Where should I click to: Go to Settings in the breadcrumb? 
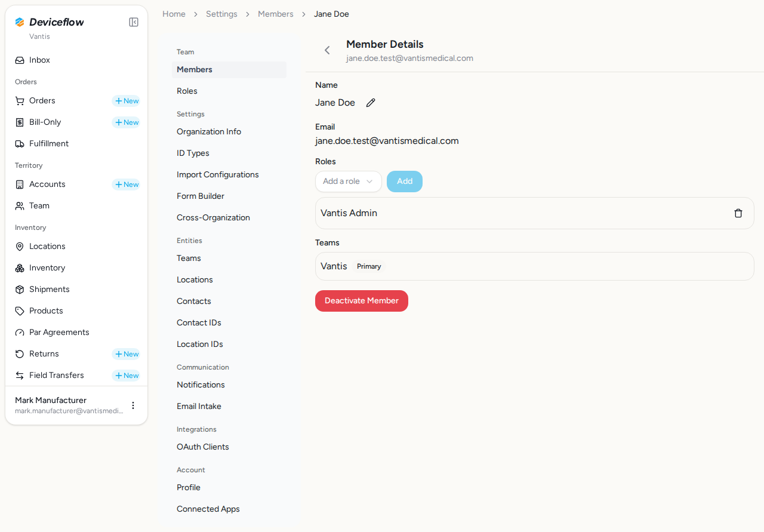(221, 14)
